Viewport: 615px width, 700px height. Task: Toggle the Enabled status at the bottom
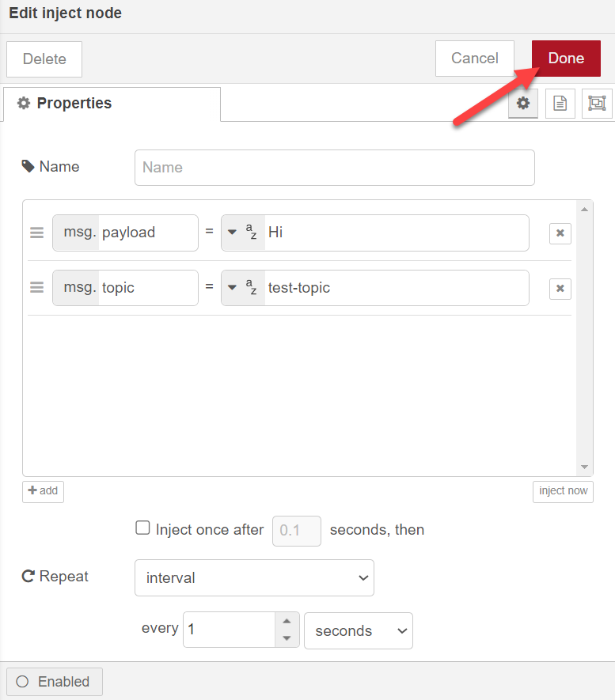point(54,681)
